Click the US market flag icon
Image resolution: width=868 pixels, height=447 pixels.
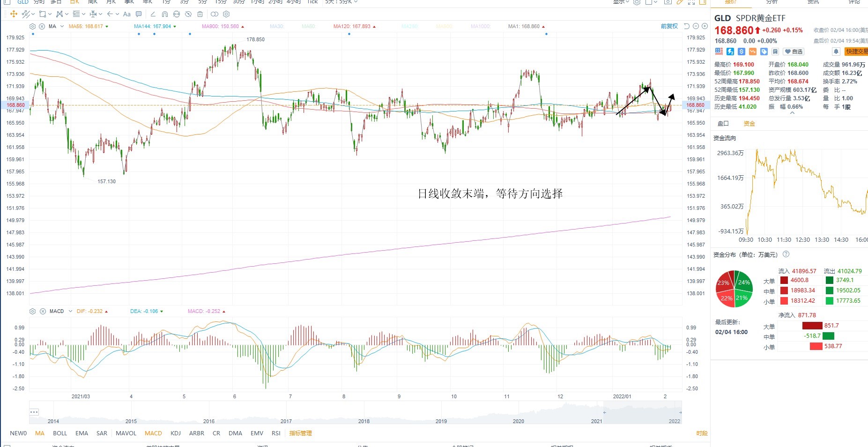pos(719,52)
